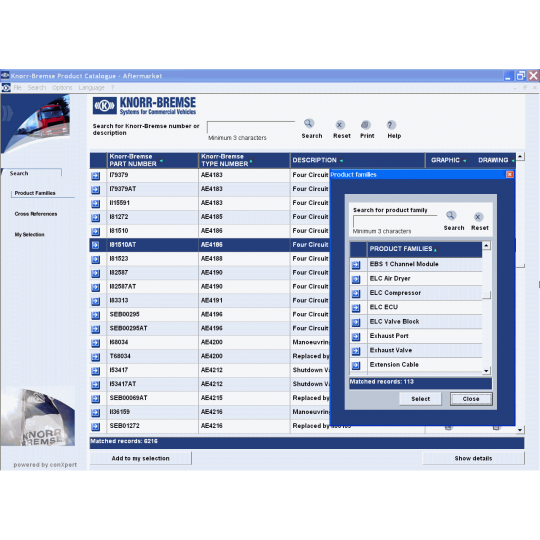This screenshot has width=540, height=540.
Task: Select part number I53417 cell
Action: (153, 370)
